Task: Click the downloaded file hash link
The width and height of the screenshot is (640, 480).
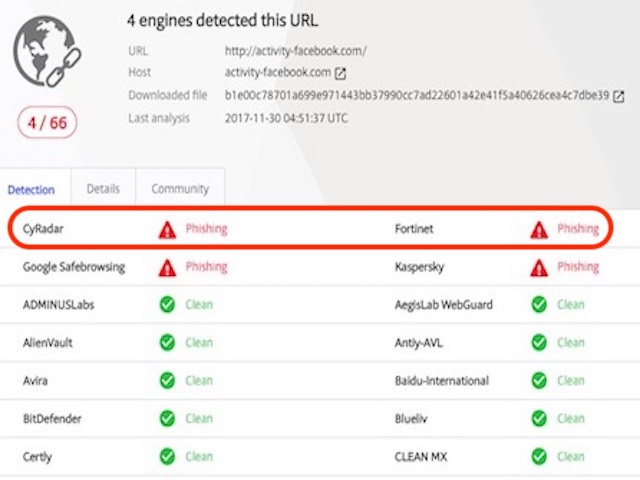Action: point(417,95)
